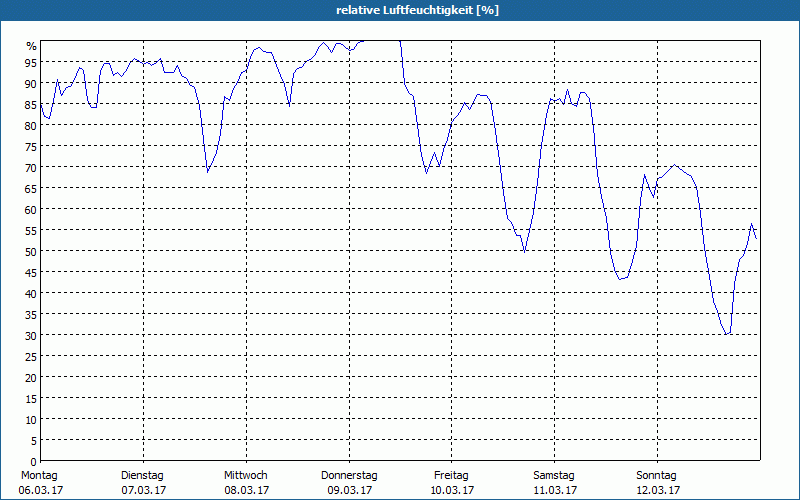
Task: Click the 30 value on the y-axis
Action: 31,336
